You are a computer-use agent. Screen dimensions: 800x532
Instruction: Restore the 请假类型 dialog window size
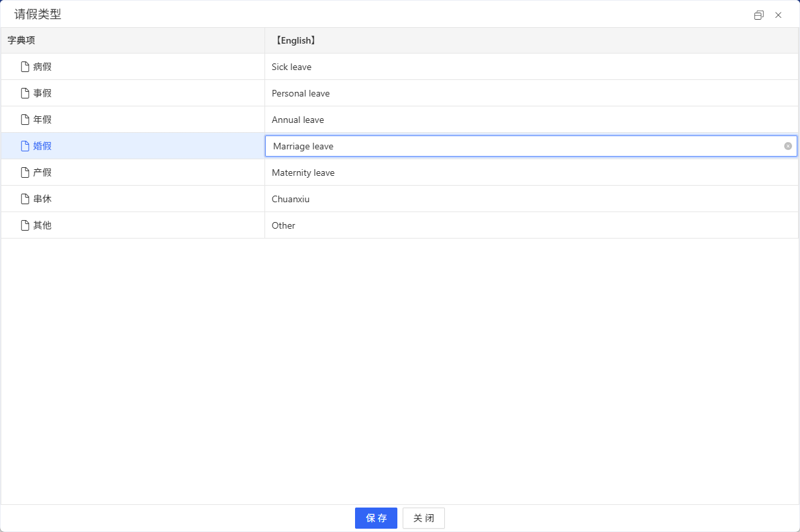[x=758, y=15]
